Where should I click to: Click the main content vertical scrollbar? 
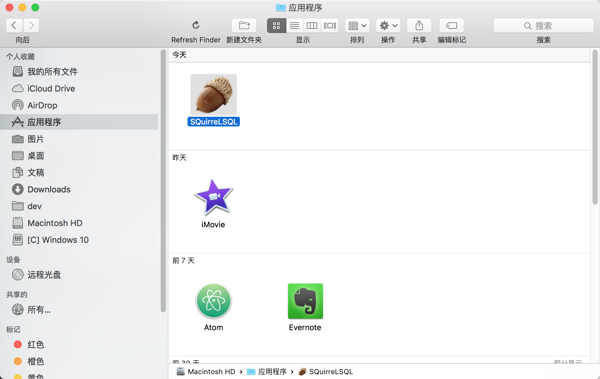pos(595,127)
